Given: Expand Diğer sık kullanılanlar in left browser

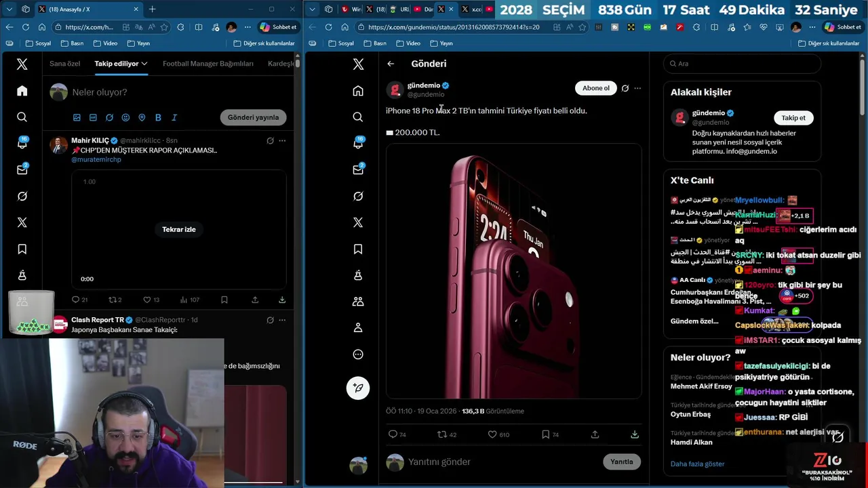Looking at the screenshot, I should 264,43.
